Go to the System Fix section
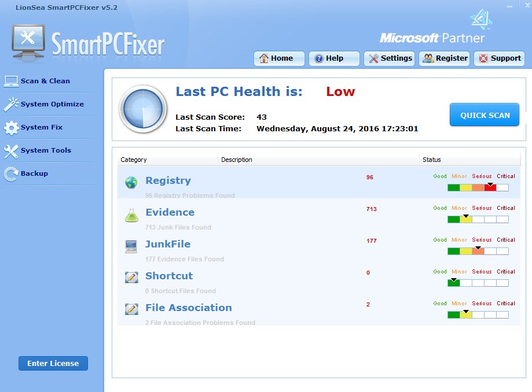The image size is (532, 392). pyautogui.click(x=42, y=127)
